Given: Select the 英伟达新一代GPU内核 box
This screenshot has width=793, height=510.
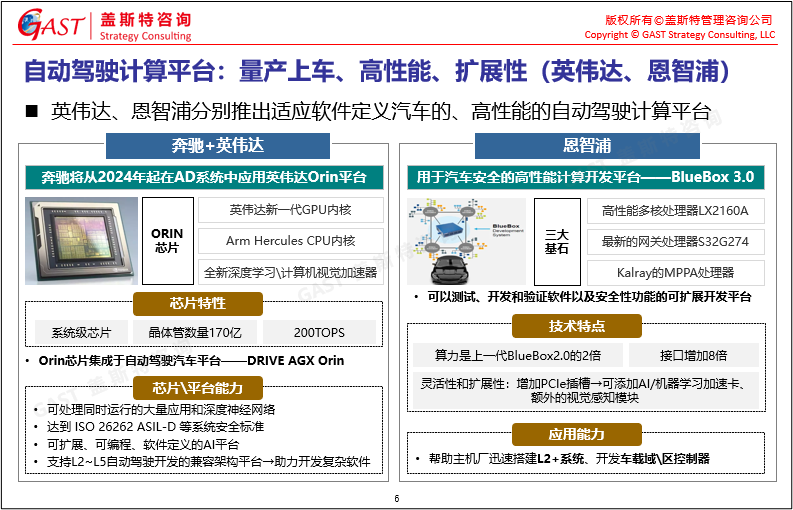Looking at the screenshot, I should 291,210.
